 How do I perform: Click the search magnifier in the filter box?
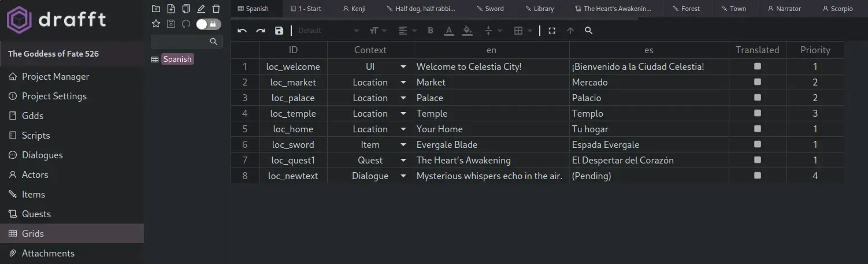[x=214, y=42]
